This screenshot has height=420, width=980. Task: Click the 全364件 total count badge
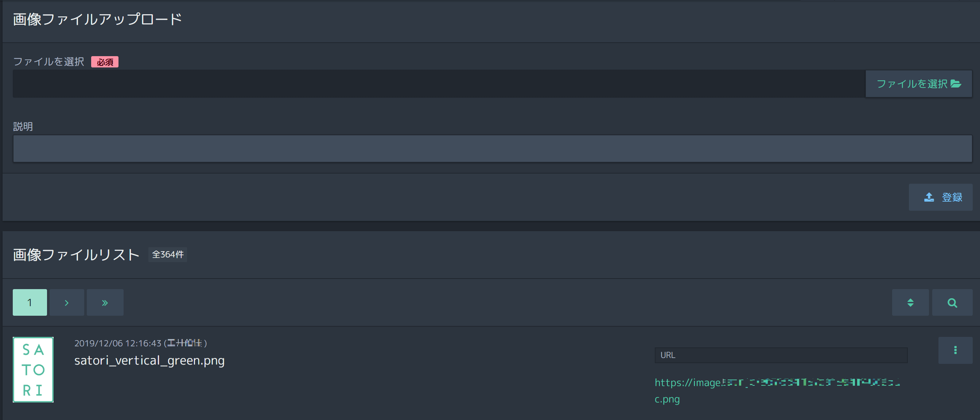coord(168,254)
